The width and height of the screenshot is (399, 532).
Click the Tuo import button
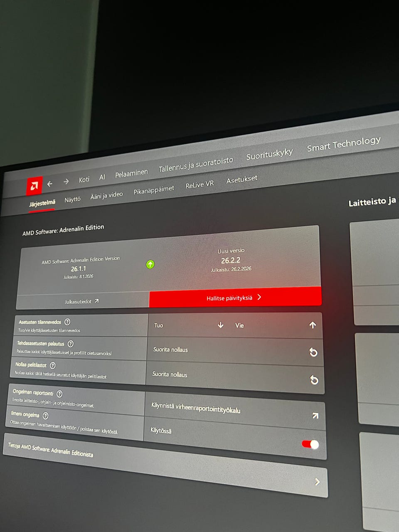tap(189, 325)
